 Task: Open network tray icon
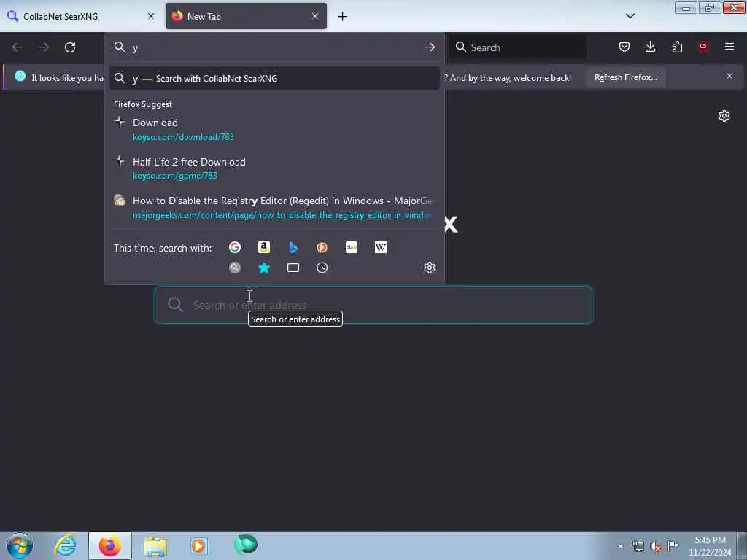[638, 547]
